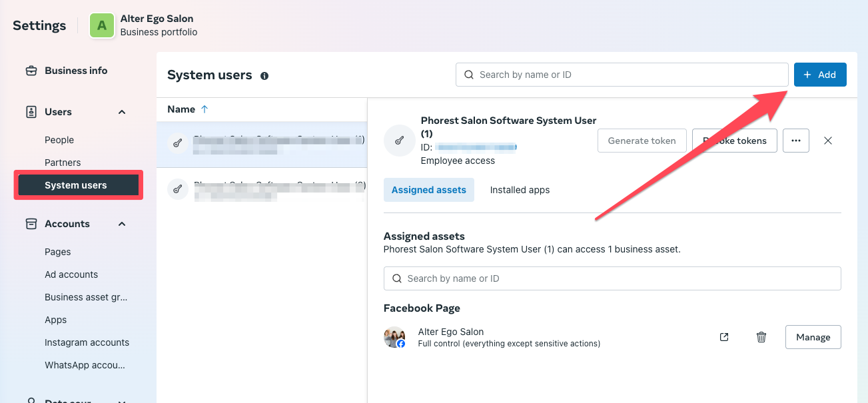This screenshot has width=868, height=403.
Task: Open Business asset groups
Action: (x=86, y=297)
